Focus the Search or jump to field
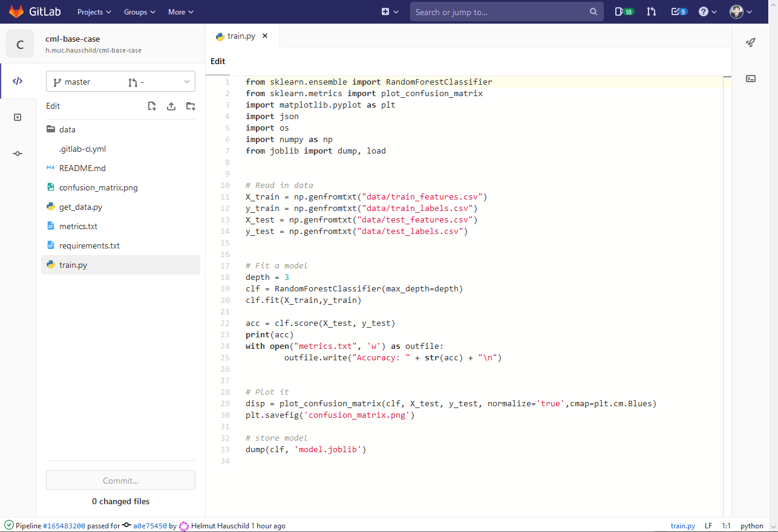This screenshot has height=532, width=778. coord(506,12)
